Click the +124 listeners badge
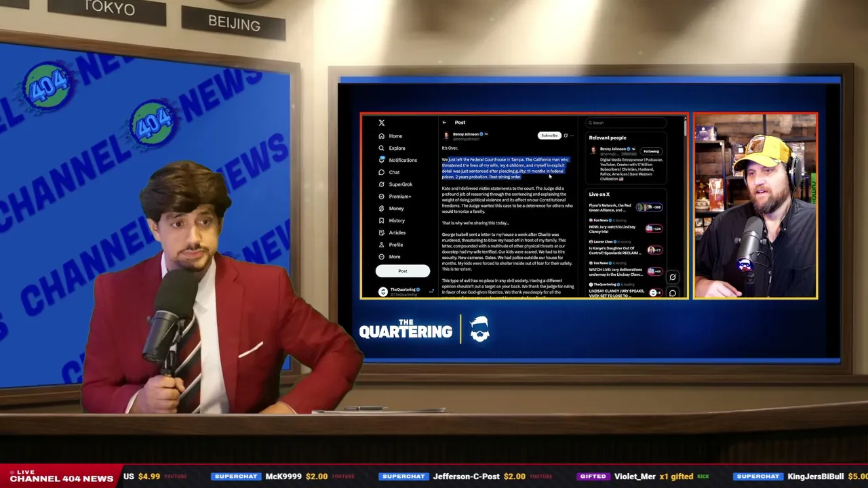Screen dimensions: 868x488 point(654,229)
